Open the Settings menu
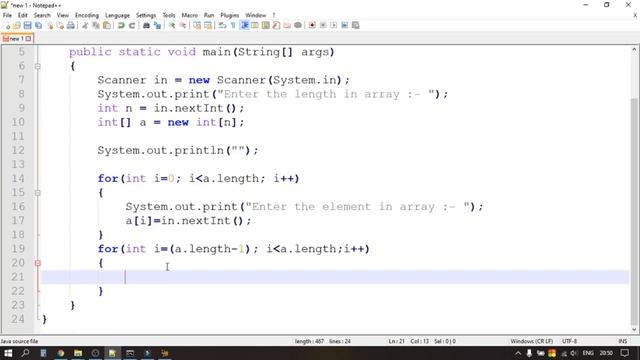This screenshot has width=640, height=360. [x=146, y=15]
